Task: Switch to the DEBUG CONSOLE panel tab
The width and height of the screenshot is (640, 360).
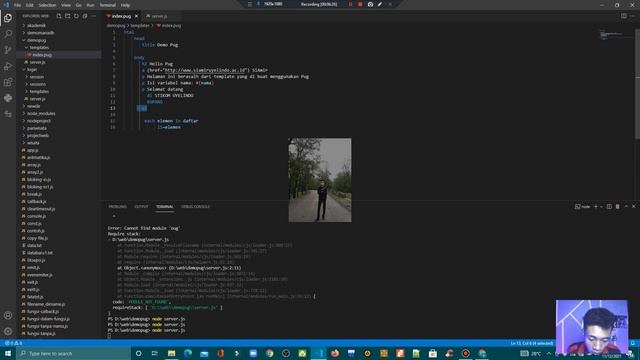Action: coord(195,207)
